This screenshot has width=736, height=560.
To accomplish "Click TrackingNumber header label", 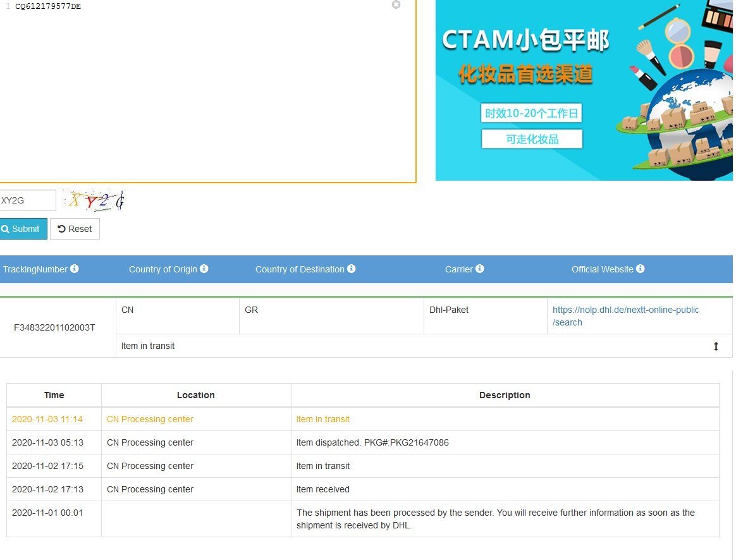I will pos(35,269).
